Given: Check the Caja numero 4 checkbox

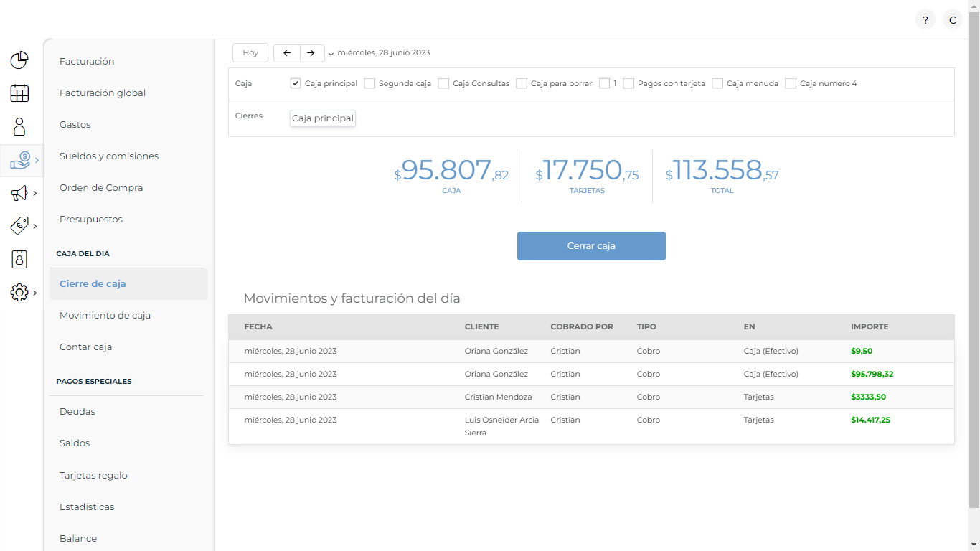Looking at the screenshot, I should [791, 83].
